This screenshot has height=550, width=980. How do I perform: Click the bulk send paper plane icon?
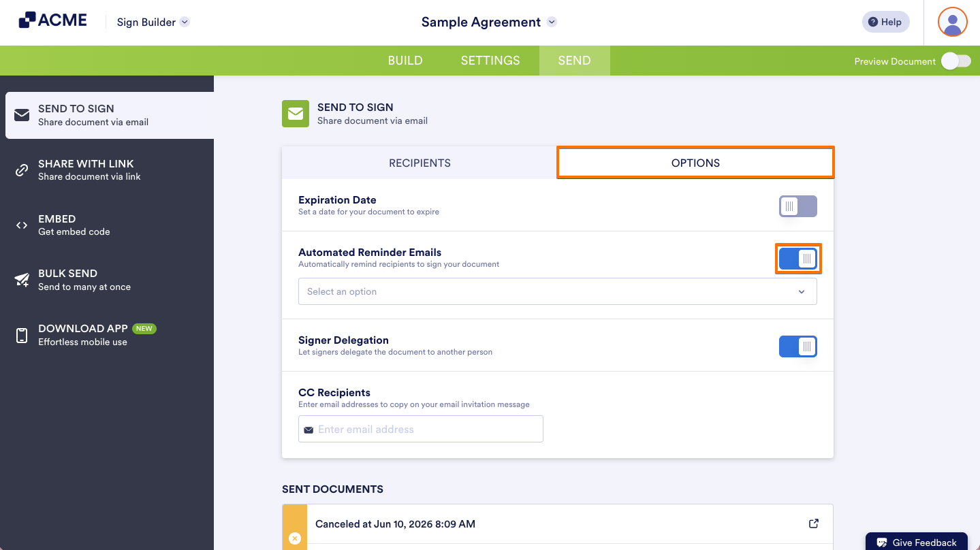pyautogui.click(x=22, y=280)
